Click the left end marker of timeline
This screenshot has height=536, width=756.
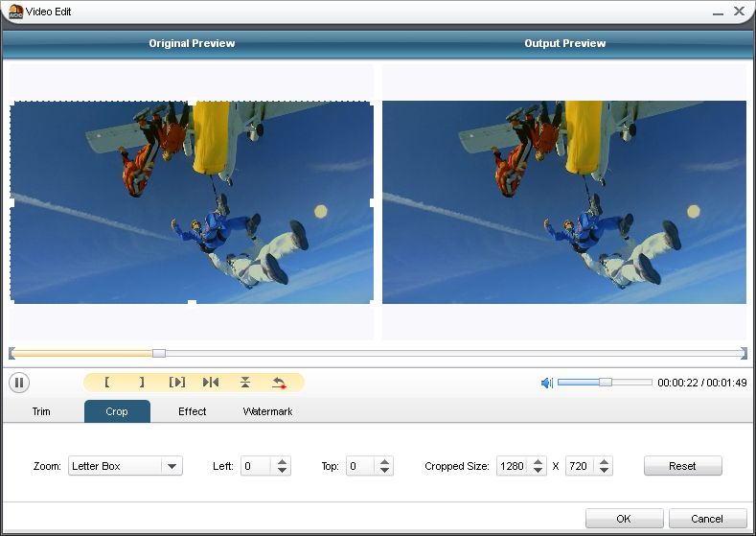pos(11,353)
